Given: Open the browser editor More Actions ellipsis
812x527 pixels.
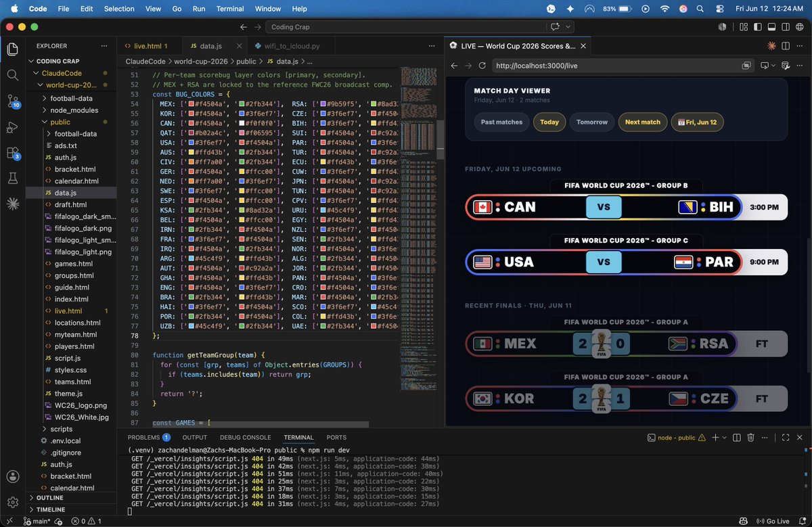Looking at the screenshot, I should tap(800, 46).
